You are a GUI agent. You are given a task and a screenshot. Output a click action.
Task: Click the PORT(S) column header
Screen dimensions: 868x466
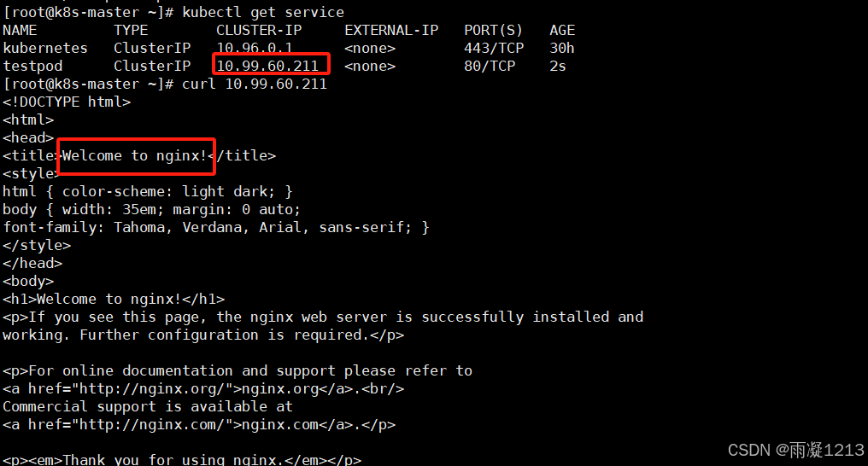[494, 30]
